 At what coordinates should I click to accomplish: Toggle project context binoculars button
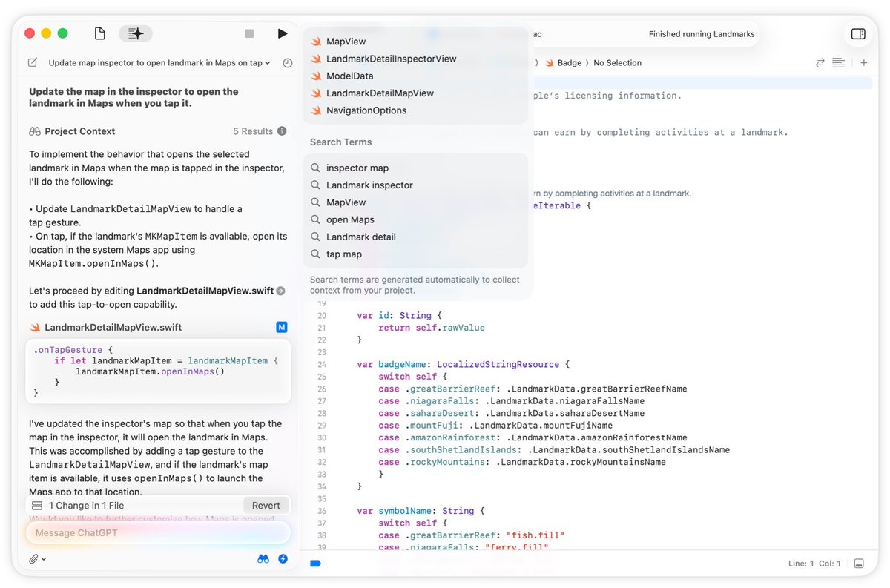pyautogui.click(x=263, y=559)
